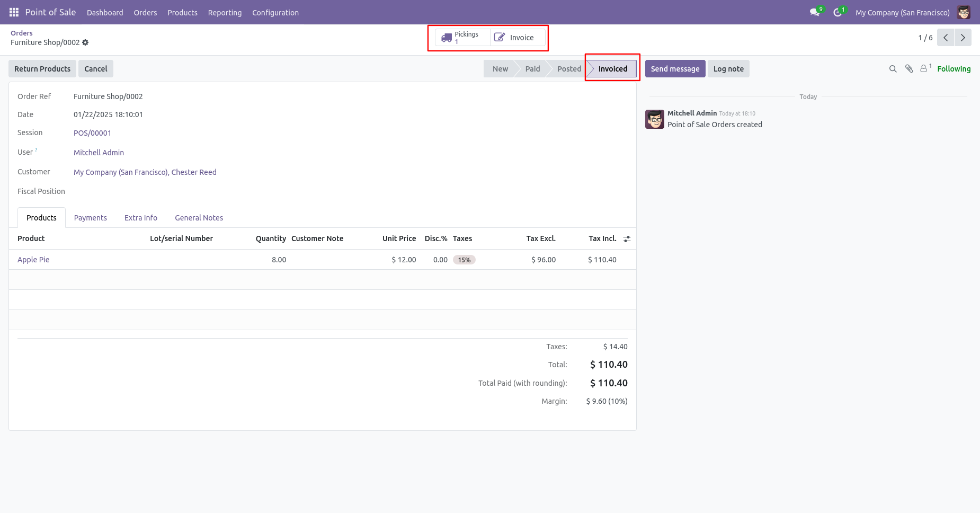Click the 15% tax tag
The image size is (980, 513).
click(464, 260)
